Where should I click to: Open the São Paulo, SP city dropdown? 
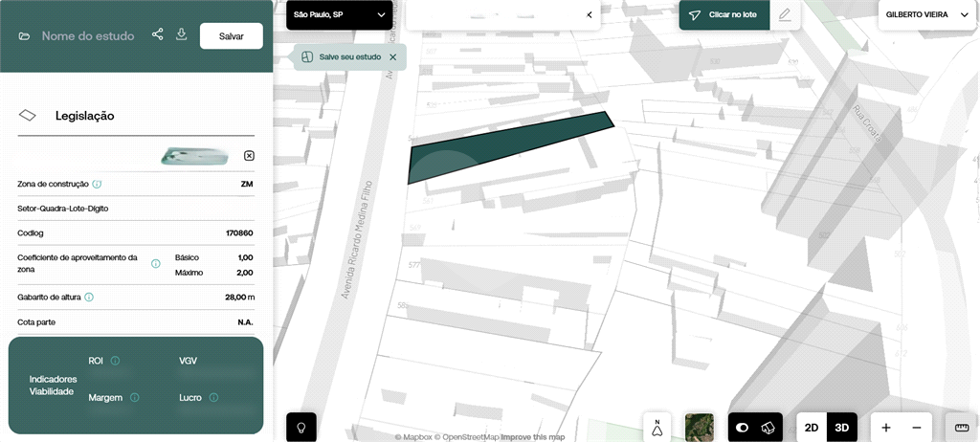(x=340, y=15)
